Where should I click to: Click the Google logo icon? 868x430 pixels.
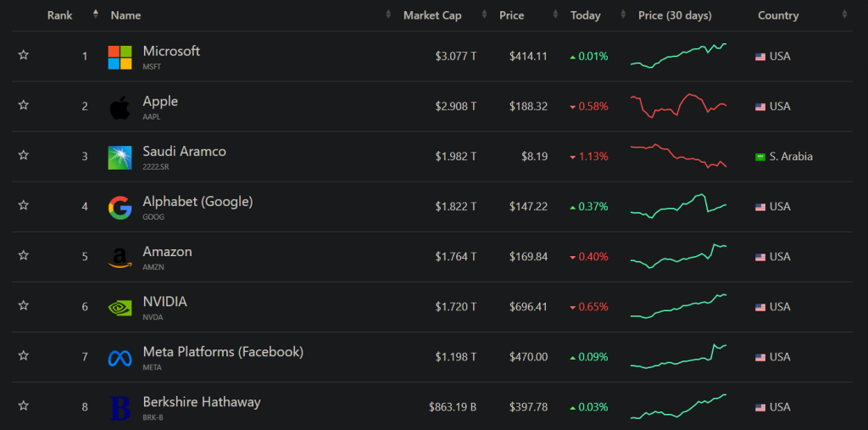[120, 209]
